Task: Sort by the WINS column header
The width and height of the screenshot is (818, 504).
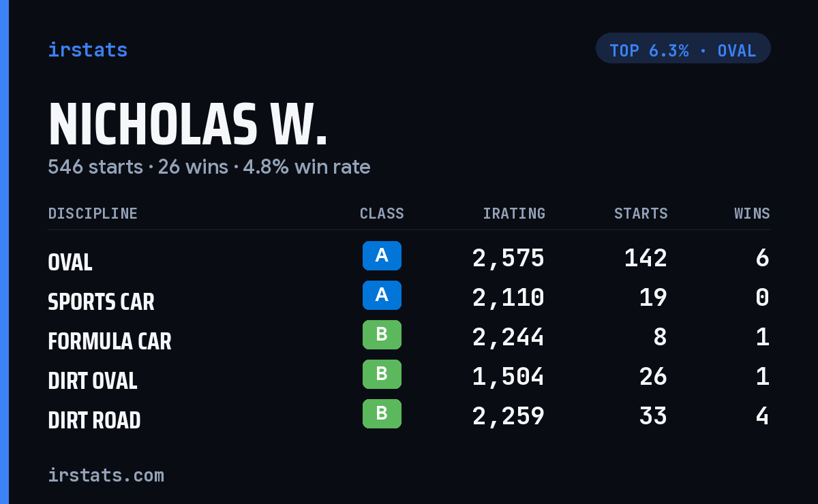Action: click(752, 214)
